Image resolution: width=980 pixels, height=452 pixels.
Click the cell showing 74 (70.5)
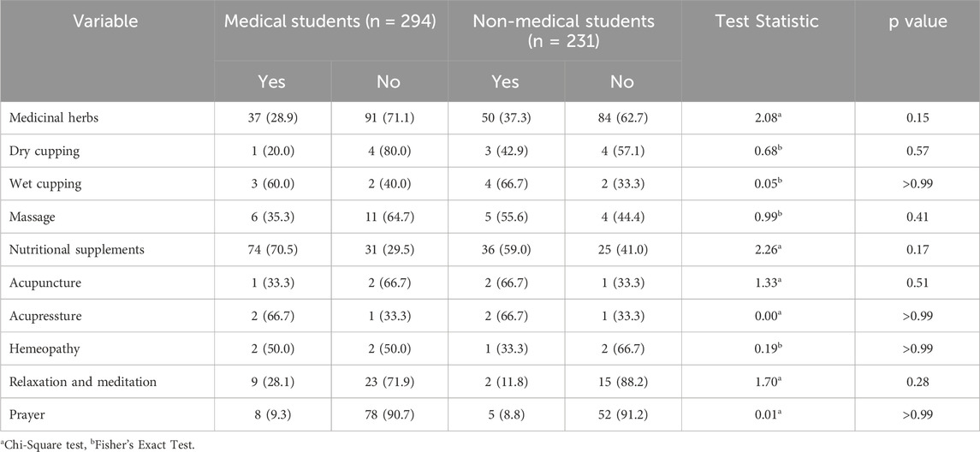(x=272, y=250)
